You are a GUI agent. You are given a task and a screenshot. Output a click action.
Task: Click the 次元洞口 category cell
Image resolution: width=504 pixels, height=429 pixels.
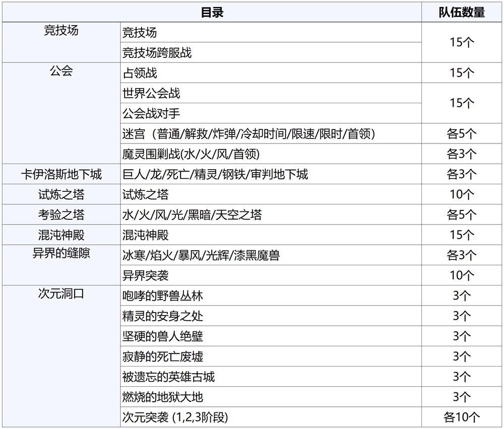point(61,294)
